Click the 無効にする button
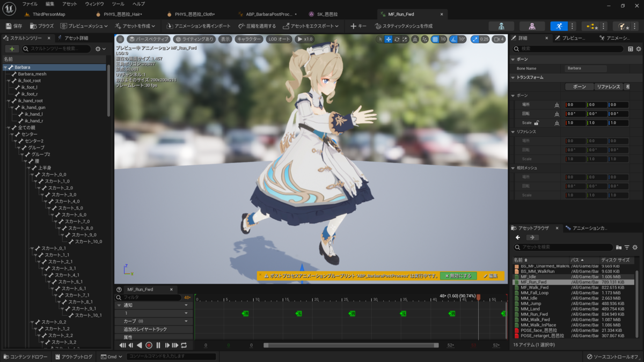The width and height of the screenshot is (644, 362). (x=458, y=276)
